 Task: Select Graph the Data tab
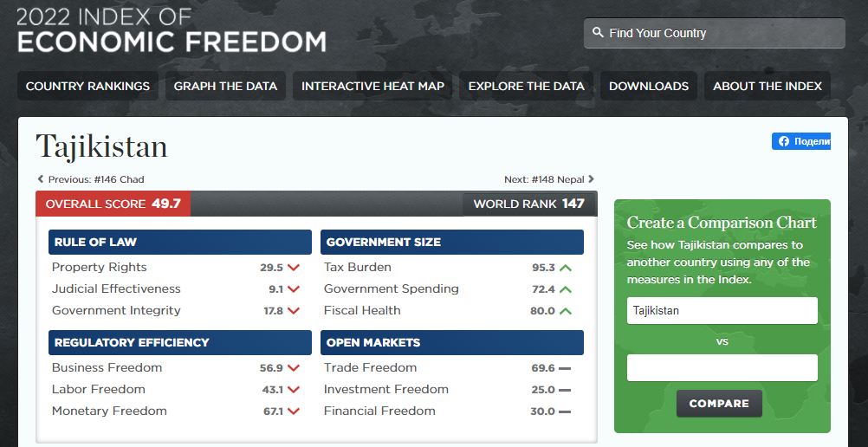[x=225, y=86]
